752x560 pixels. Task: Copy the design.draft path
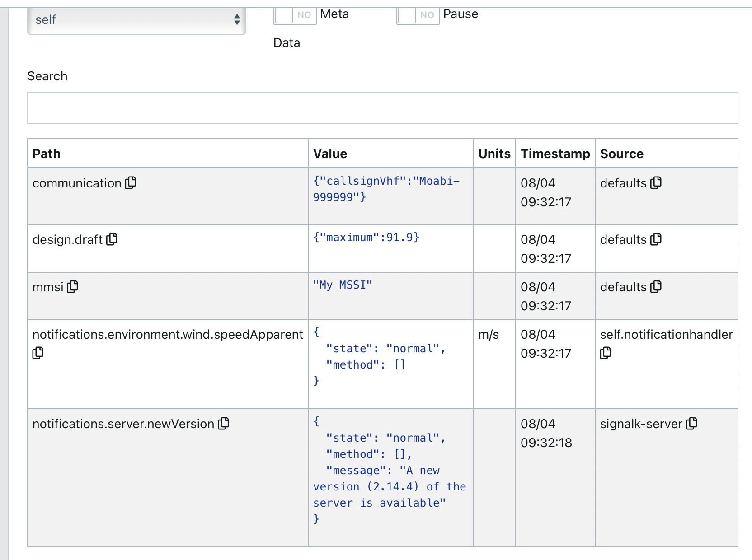tap(112, 239)
